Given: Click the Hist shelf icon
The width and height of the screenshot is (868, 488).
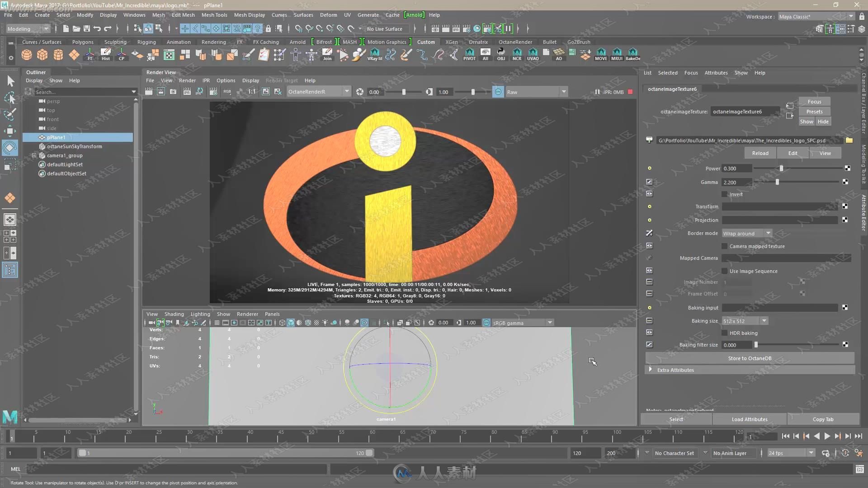Looking at the screenshot, I should (106, 55).
